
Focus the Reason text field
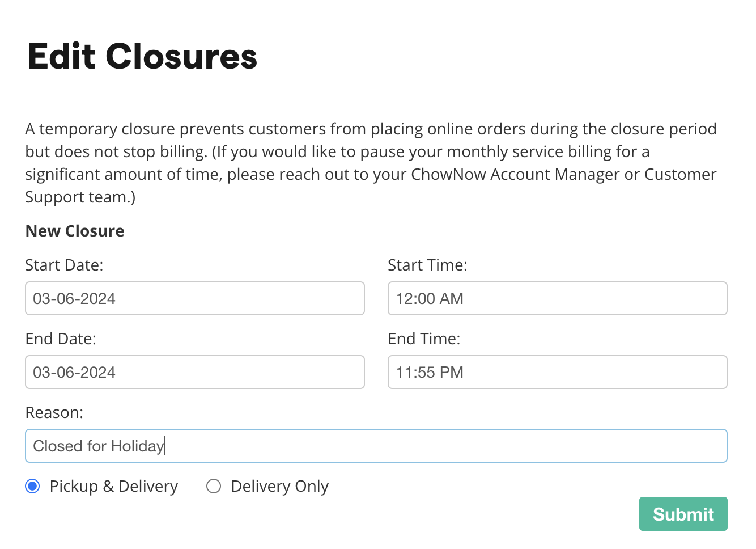pos(376,446)
